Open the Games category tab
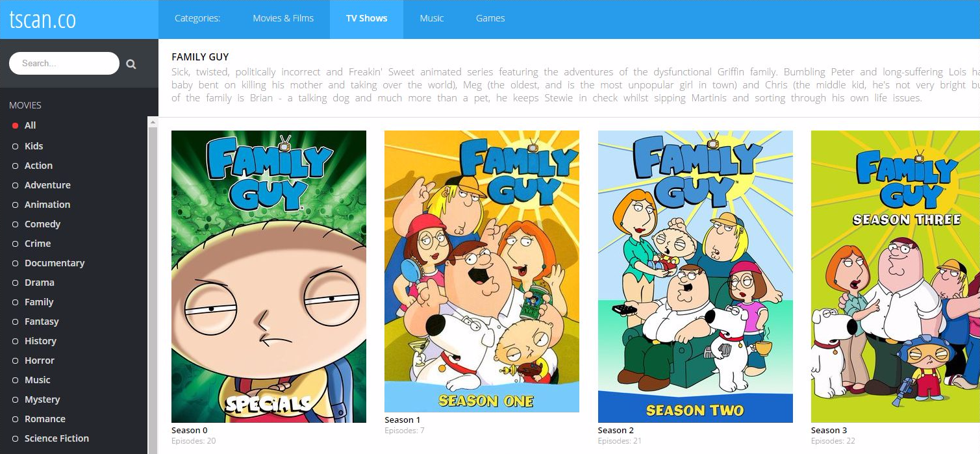 point(490,19)
